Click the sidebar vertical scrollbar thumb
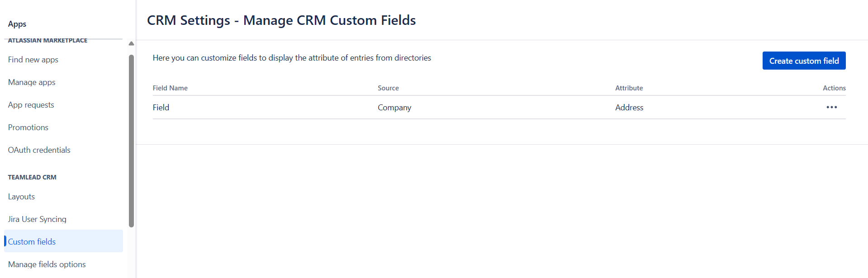The width and height of the screenshot is (868, 278). (x=131, y=140)
